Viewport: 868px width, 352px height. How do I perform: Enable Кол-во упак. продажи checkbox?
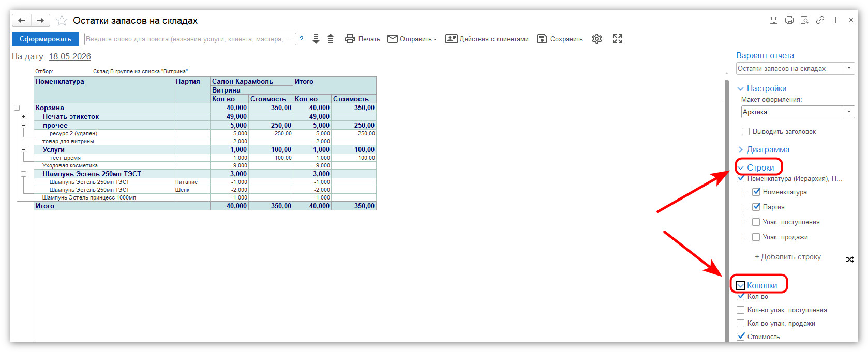tap(741, 323)
